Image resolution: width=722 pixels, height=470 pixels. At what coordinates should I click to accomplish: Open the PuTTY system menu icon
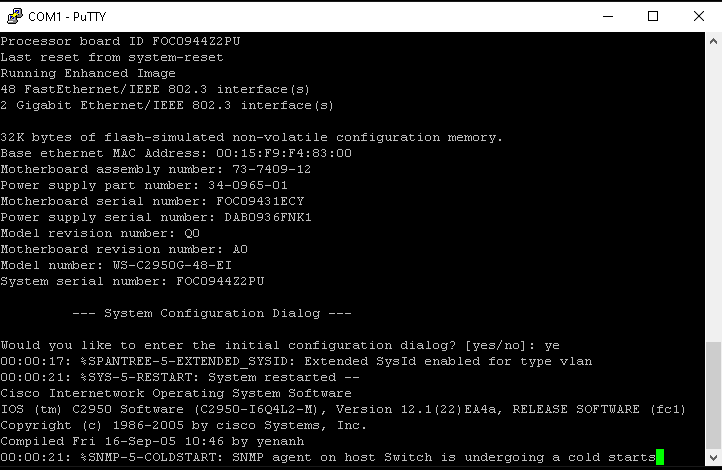(15, 16)
